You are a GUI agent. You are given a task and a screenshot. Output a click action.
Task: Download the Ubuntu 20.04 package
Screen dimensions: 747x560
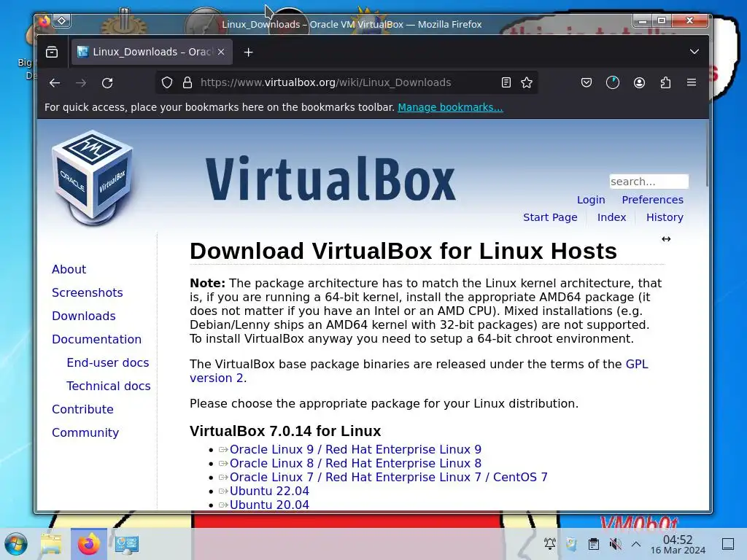click(x=269, y=505)
